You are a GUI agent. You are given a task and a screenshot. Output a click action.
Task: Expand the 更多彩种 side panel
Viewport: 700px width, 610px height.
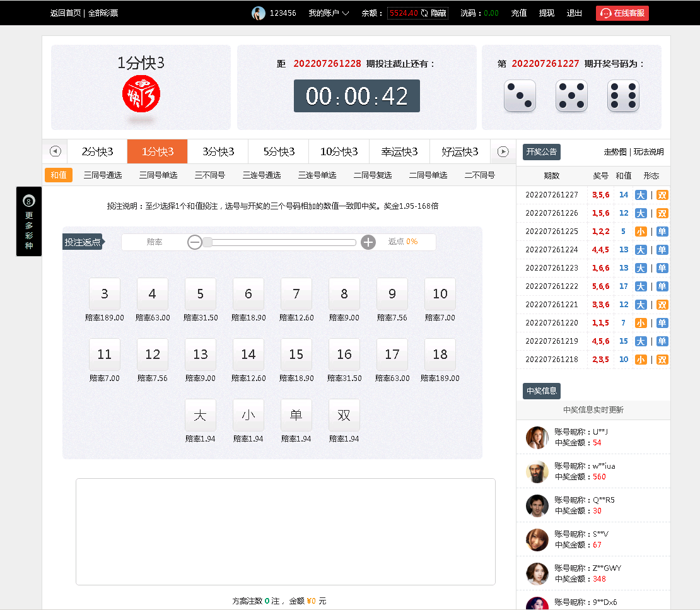point(29,221)
